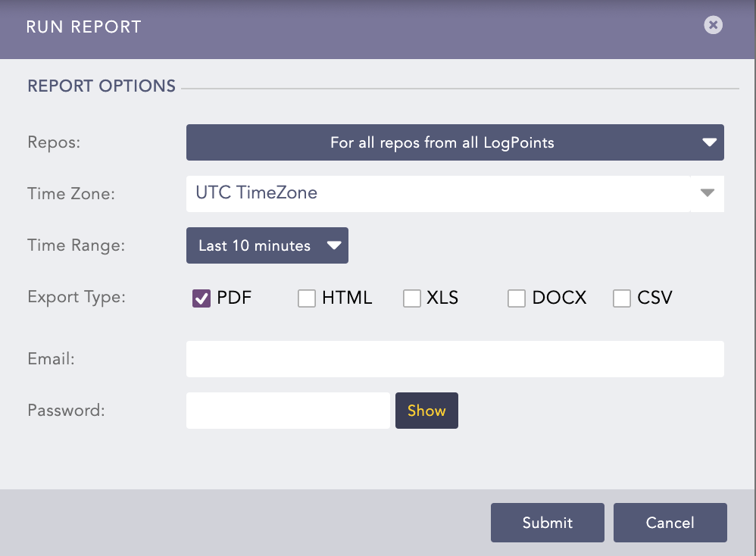Viewport: 756px width, 556px height.
Task: Click the REPORT OPTIONS section label
Action: [x=101, y=86]
